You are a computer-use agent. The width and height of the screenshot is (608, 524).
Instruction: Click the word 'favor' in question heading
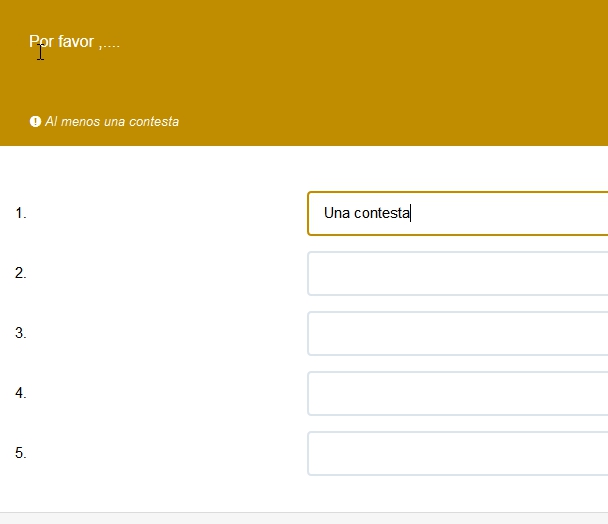76,42
